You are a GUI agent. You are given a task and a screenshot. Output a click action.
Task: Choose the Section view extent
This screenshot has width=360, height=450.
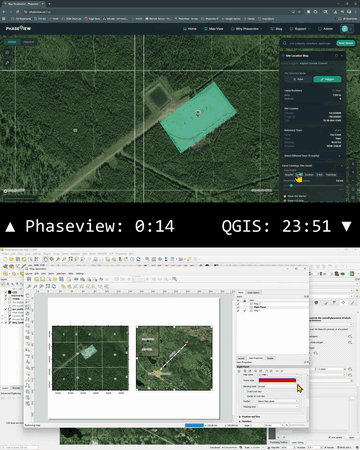tap(309, 175)
